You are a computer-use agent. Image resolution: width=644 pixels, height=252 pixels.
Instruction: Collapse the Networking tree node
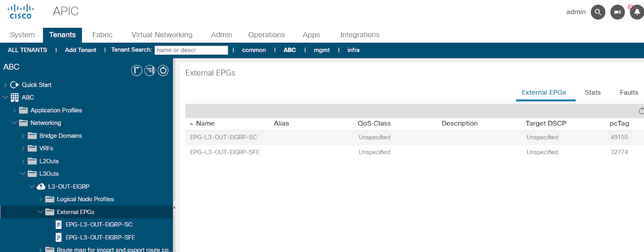coord(14,123)
